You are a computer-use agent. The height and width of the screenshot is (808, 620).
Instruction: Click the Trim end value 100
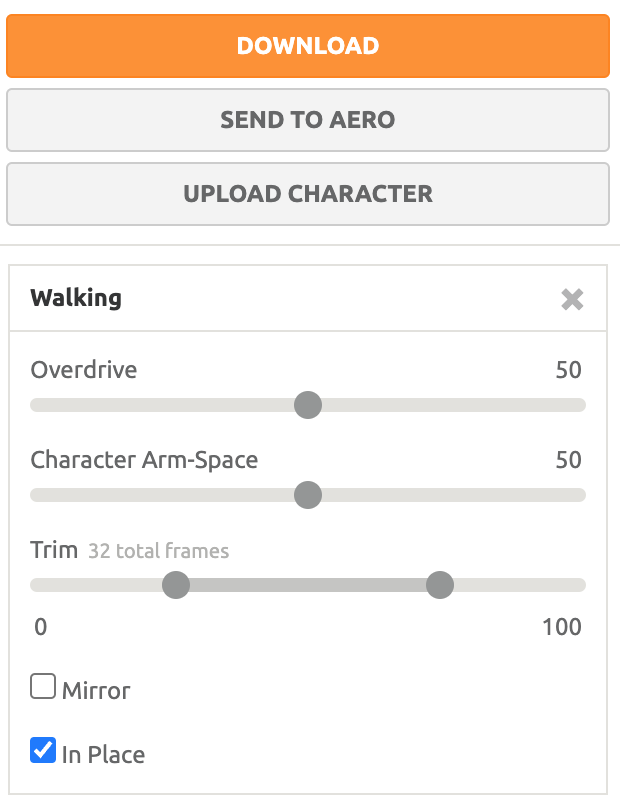(561, 627)
